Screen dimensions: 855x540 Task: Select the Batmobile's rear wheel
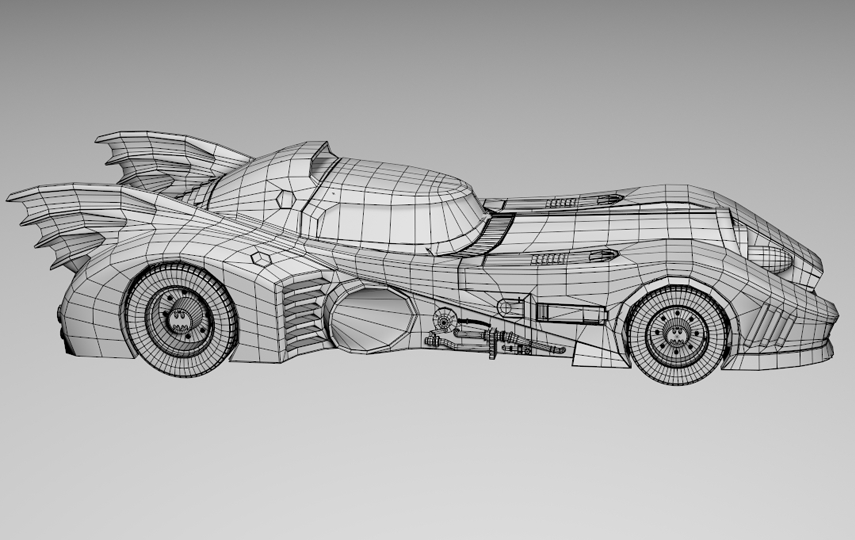(x=180, y=320)
